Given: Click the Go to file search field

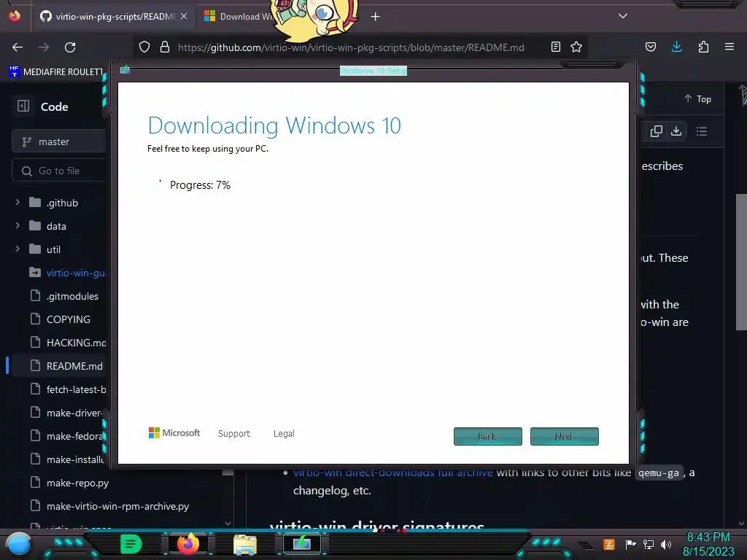Looking at the screenshot, I should click(x=59, y=171).
